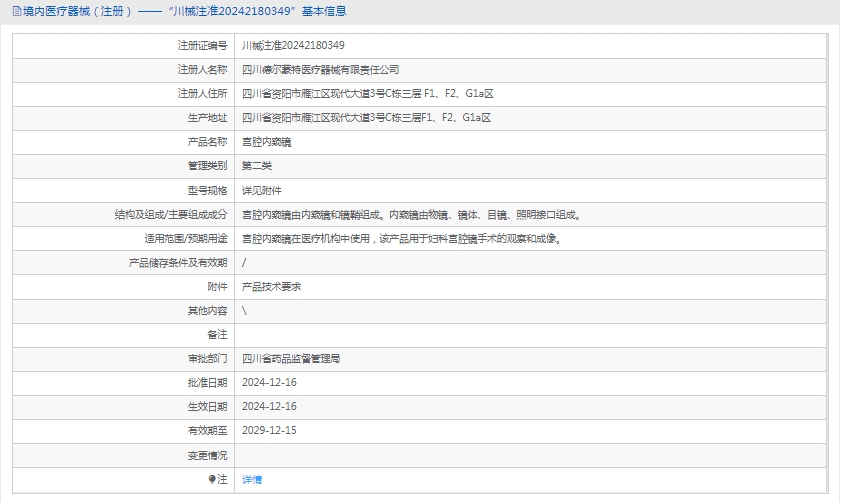Select the product name 宫腔内窥镜

point(267,142)
